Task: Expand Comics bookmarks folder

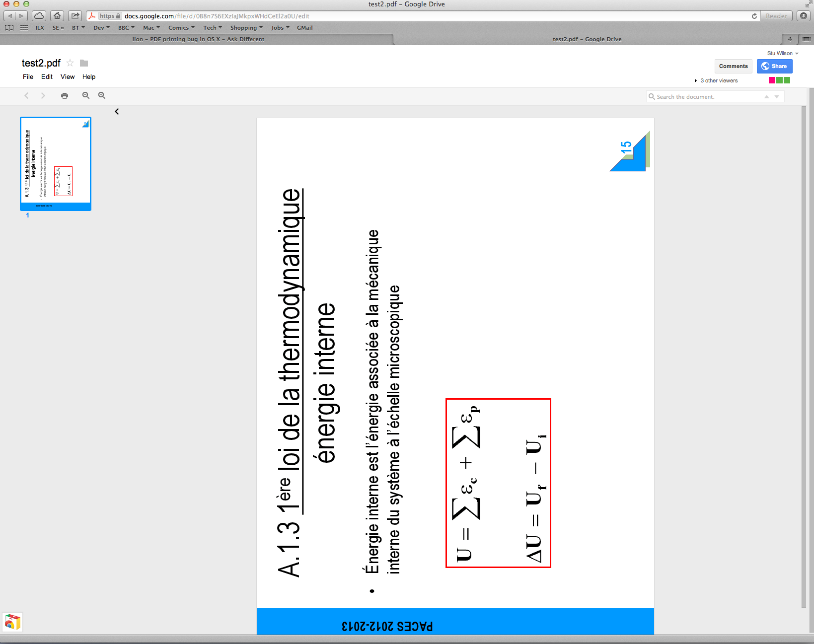Action: point(181,28)
